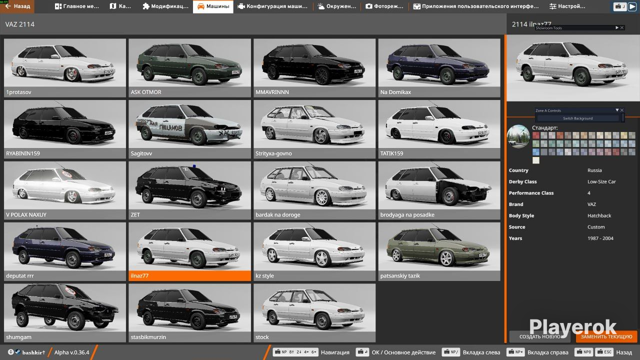Expand Showroom Tools with its arrow

tap(617, 28)
